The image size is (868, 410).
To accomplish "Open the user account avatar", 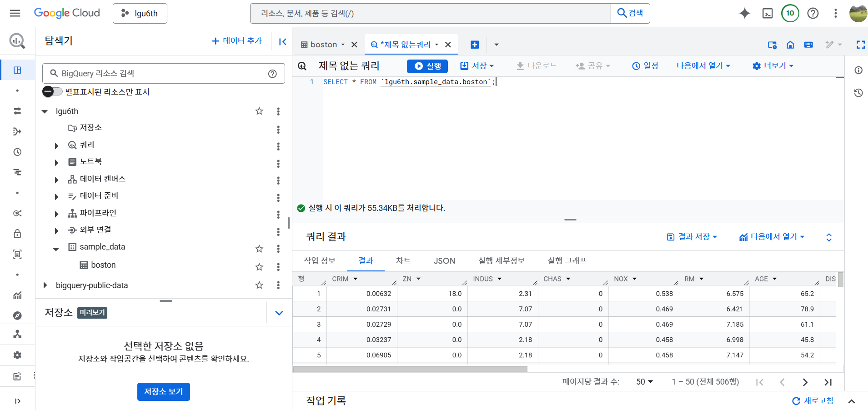I will (858, 13).
